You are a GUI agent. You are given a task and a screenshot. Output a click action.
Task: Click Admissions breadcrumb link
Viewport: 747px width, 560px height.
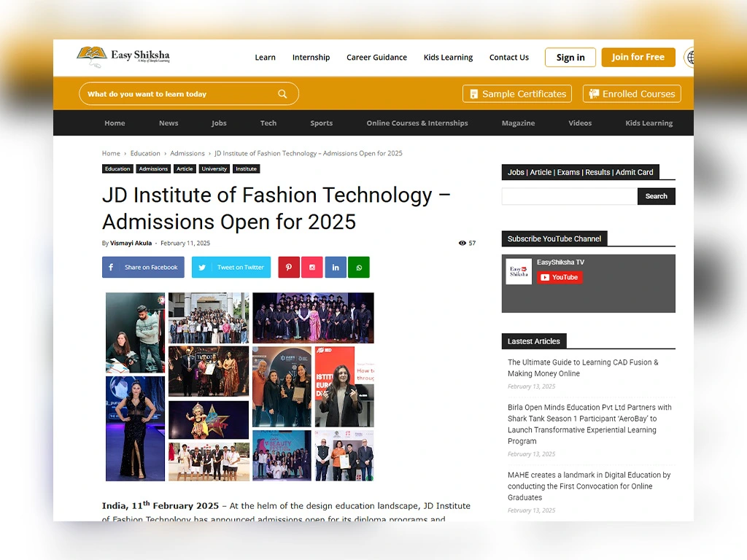click(x=187, y=153)
